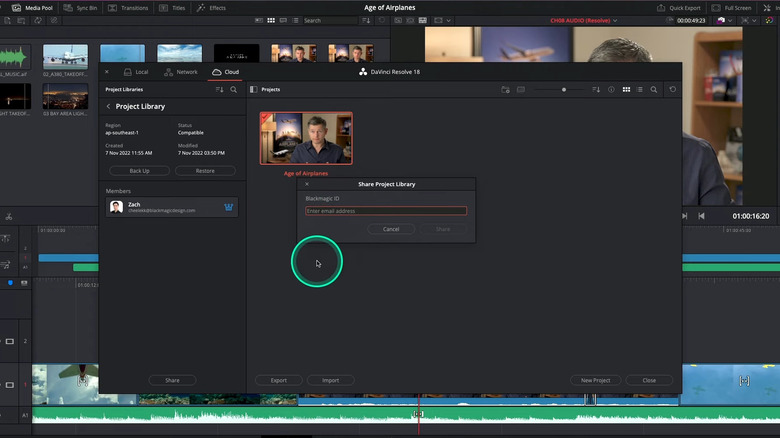The width and height of the screenshot is (780, 438).
Task: Click the refresh icon in Projects toolbar
Action: (673, 89)
